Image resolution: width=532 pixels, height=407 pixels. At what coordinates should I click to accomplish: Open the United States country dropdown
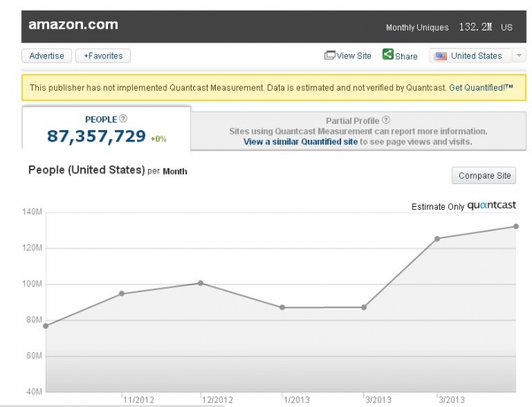coord(477,56)
